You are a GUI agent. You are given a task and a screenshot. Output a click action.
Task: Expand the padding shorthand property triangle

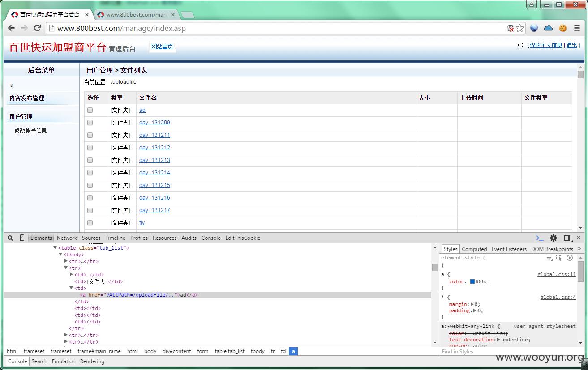(x=475, y=310)
